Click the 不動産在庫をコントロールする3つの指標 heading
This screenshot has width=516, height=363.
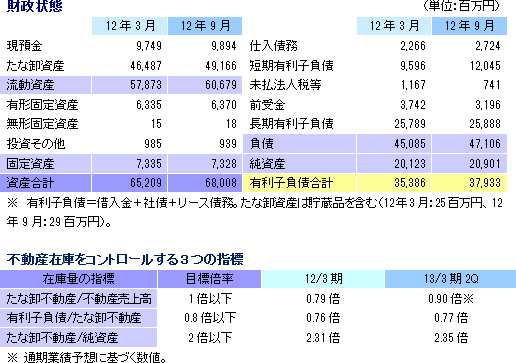pyautogui.click(x=125, y=259)
